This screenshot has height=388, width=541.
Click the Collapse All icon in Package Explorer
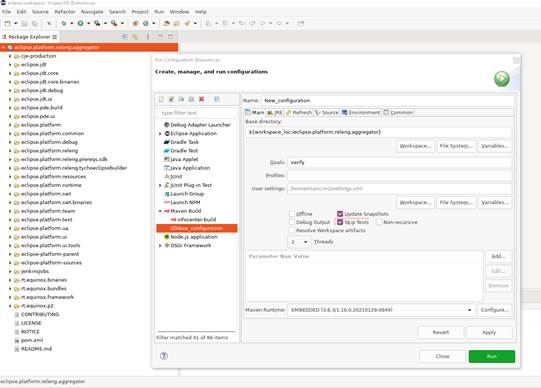coord(125,37)
